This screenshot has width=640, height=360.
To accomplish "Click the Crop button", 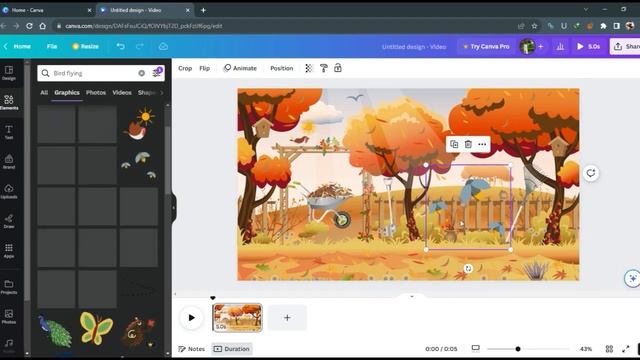I will tap(185, 68).
